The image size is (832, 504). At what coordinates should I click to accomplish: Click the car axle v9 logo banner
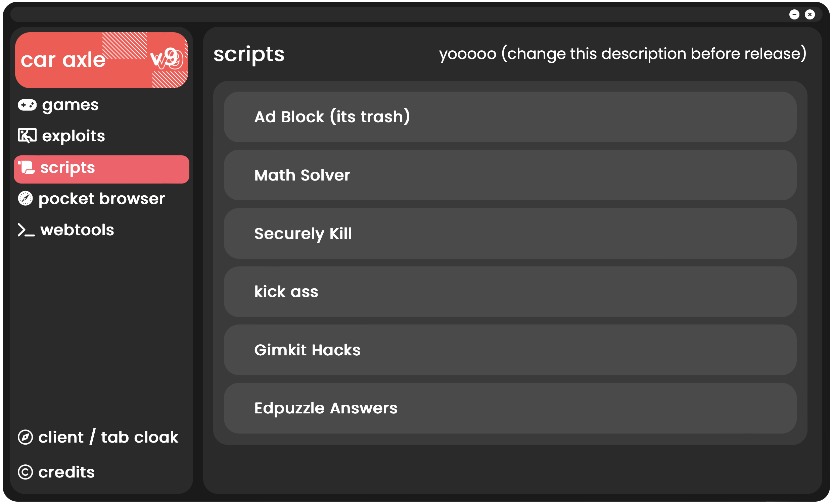[x=101, y=60]
